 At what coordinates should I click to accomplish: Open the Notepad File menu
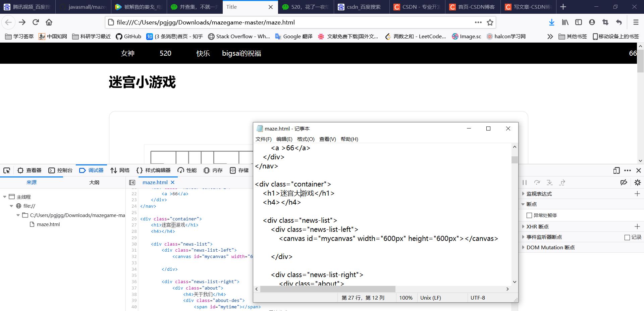264,139
